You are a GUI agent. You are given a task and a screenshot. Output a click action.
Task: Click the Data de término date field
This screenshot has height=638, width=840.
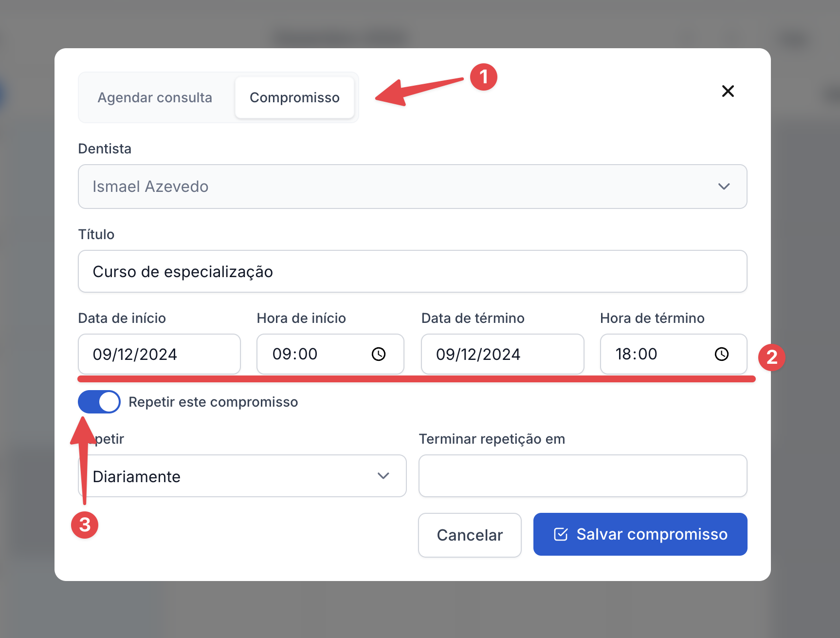[502, 354]
